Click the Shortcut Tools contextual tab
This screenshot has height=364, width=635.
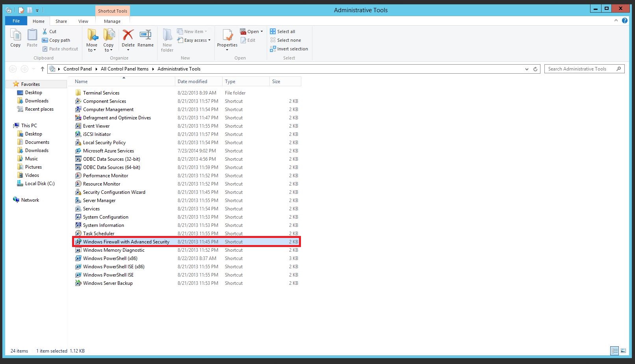pos(113,11)
